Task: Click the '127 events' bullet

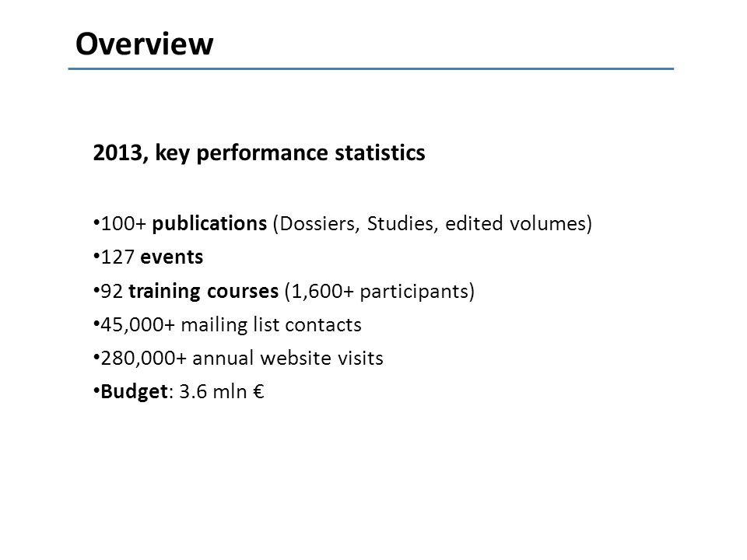Action: pyautogui.click(x=148, y=257)
